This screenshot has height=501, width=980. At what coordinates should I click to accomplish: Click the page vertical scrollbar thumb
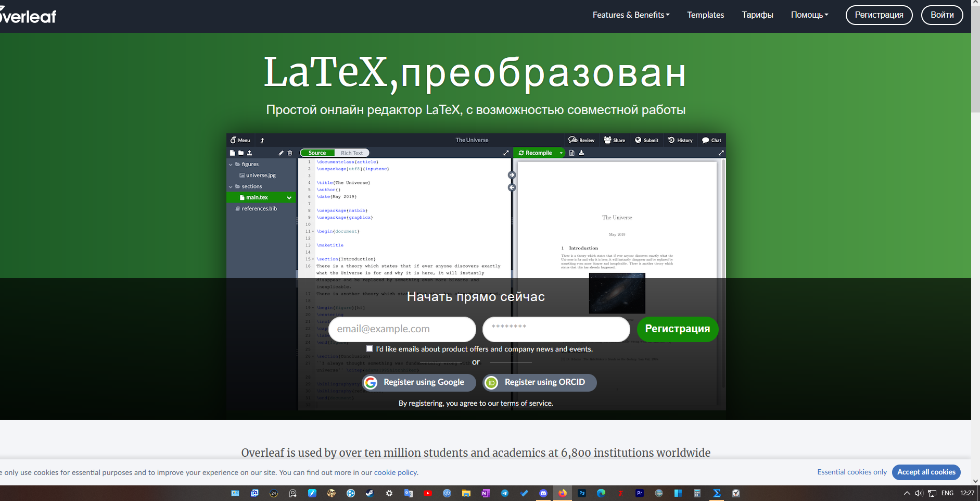click(x=976, y=60)
